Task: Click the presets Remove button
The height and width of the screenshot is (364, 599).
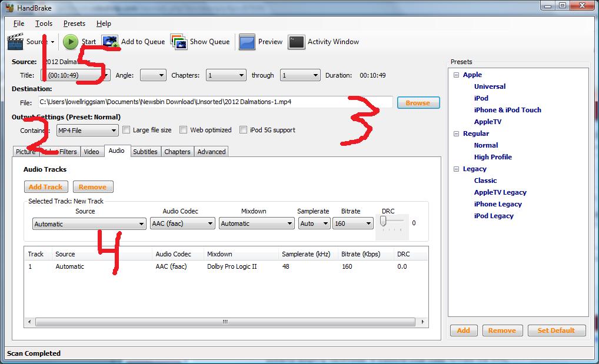Action: point(502,330)
